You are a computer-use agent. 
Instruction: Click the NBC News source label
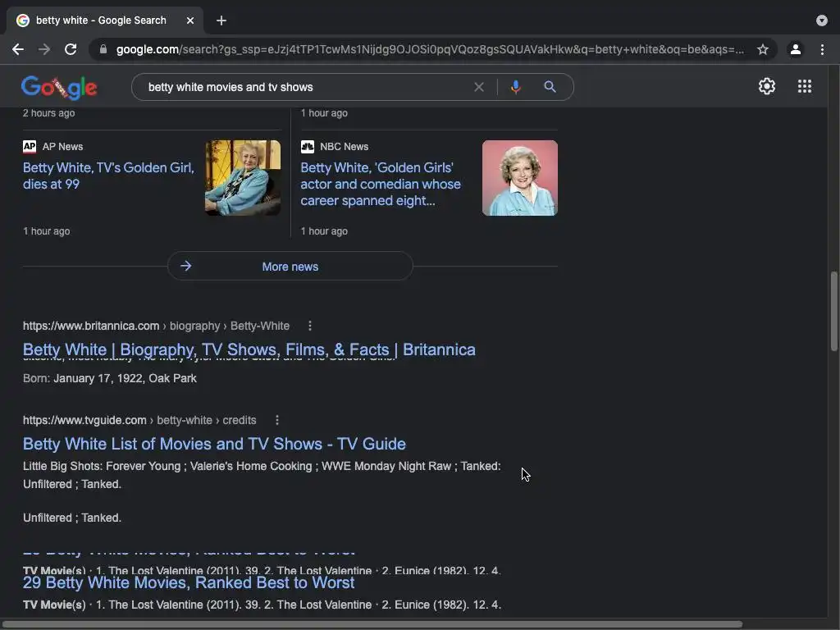(x=344, y=146)
